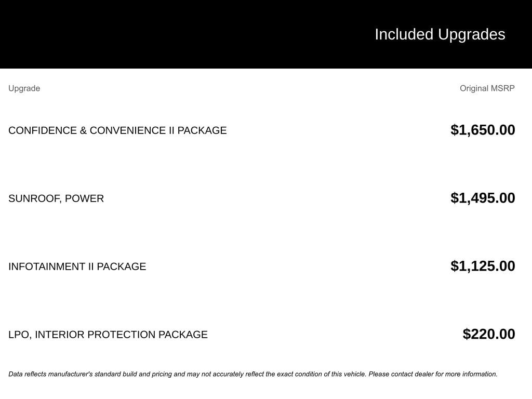Click the word "CONFIDENCE" in first upgrade
This screenshot has width=532, height=399.
tap(43, 130)
